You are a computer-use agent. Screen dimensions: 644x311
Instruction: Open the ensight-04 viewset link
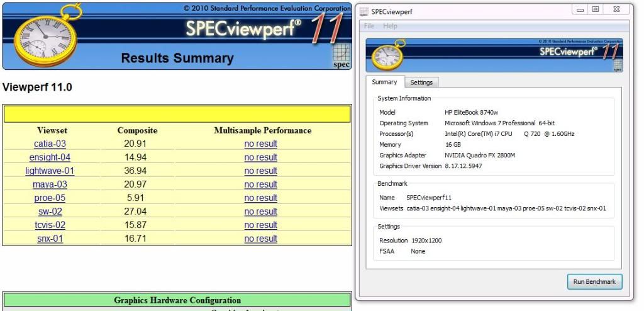pos(50,157)
